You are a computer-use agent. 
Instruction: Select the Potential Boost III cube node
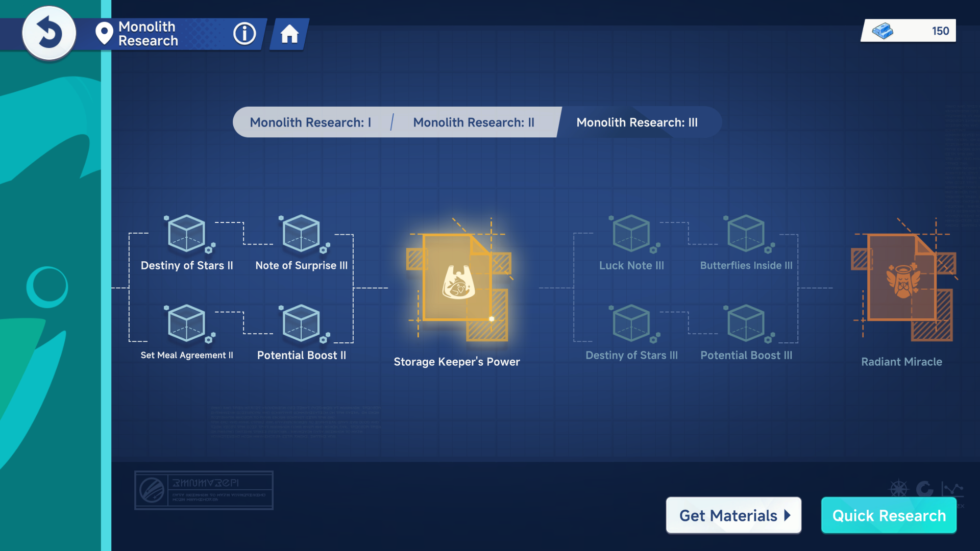pyautogui.click(x=746, y=324)
